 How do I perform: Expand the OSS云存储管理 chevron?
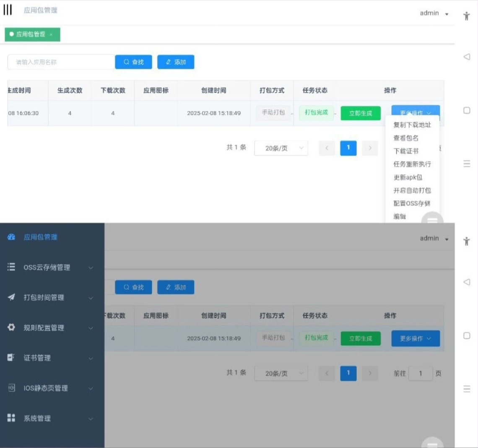91,268
